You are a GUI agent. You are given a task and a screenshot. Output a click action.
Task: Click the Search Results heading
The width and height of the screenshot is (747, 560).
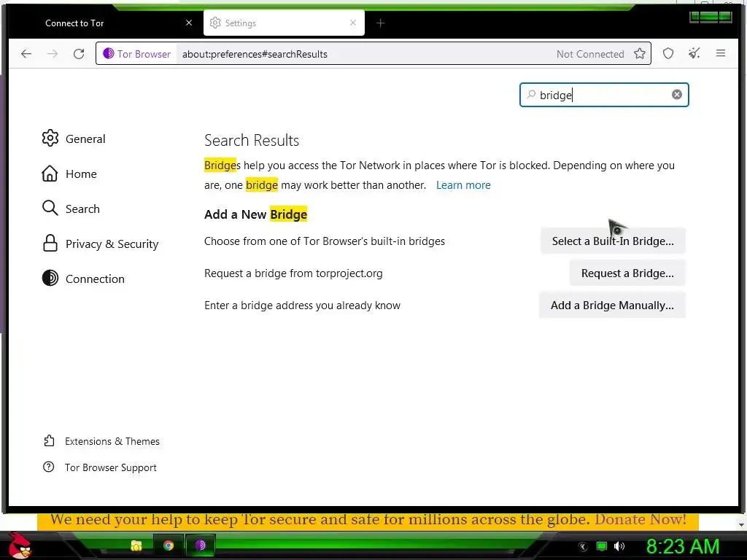point(252,140)
